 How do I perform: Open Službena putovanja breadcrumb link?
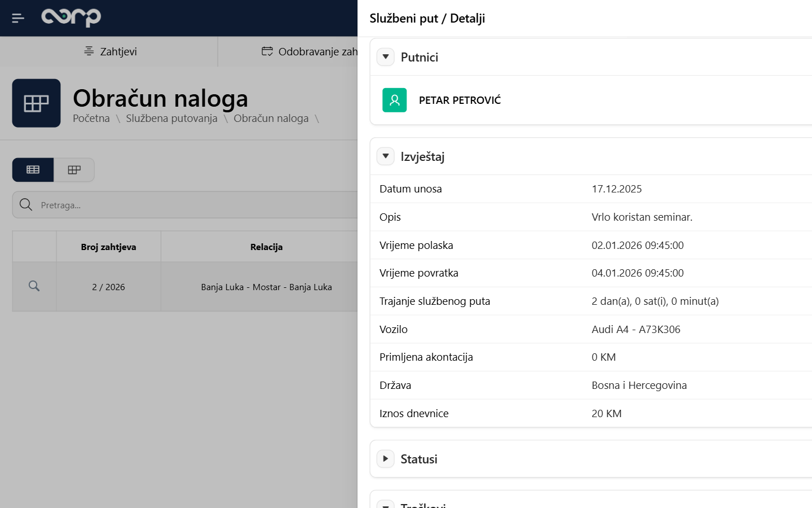pos(171,119)
